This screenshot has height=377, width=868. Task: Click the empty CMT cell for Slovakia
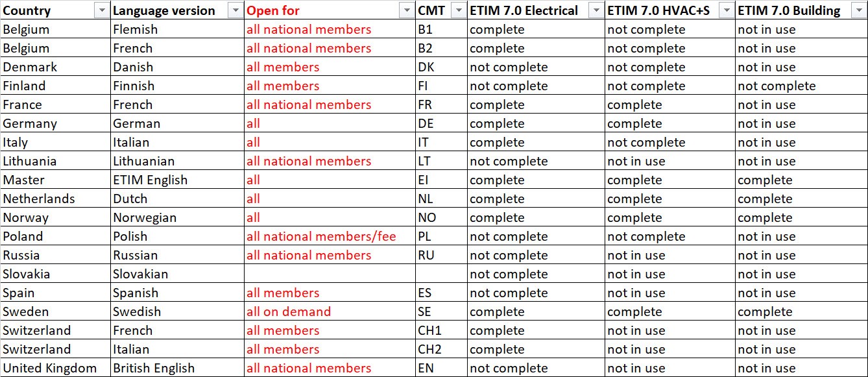441,274
